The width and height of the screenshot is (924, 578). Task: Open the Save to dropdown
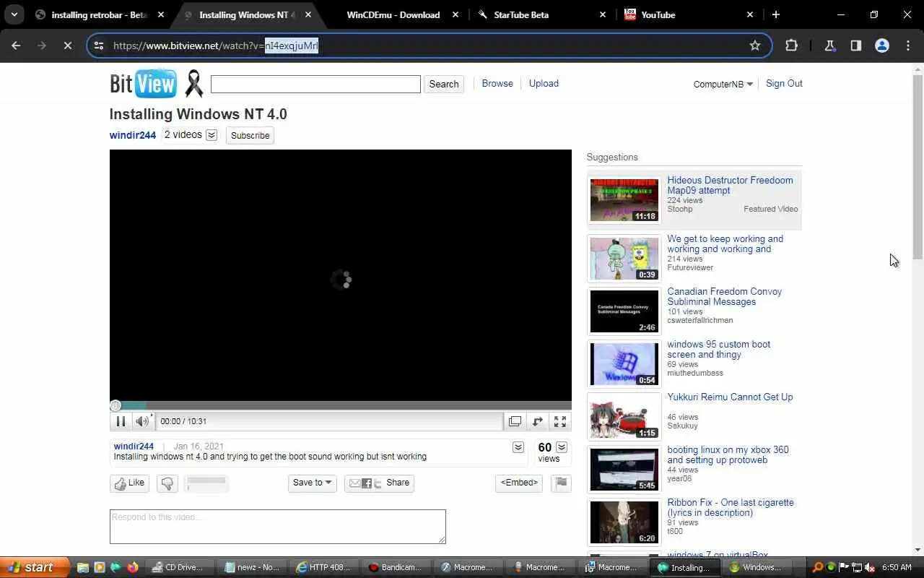pyautogui.click(x=312, y=483)
